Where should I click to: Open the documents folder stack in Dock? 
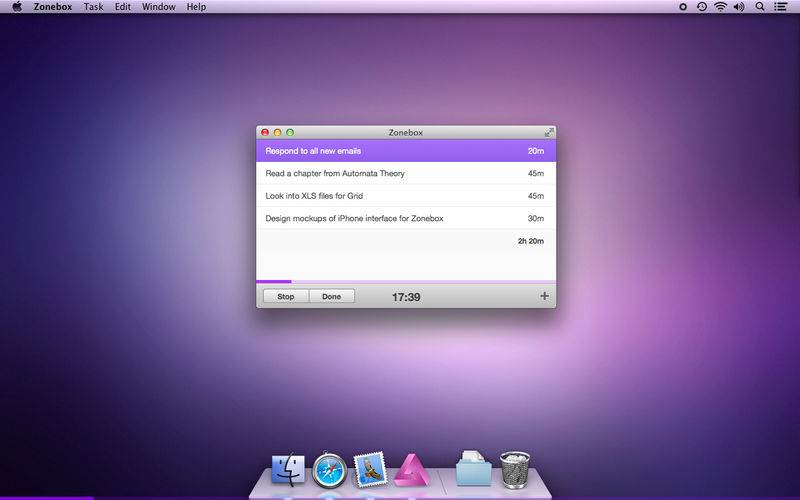point(473,468)
